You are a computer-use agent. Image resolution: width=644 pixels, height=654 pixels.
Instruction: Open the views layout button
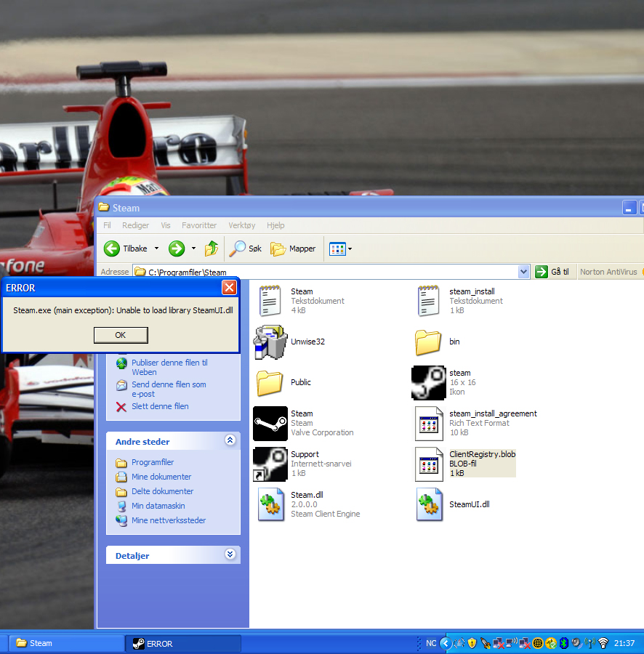click(x=337, y=249)
